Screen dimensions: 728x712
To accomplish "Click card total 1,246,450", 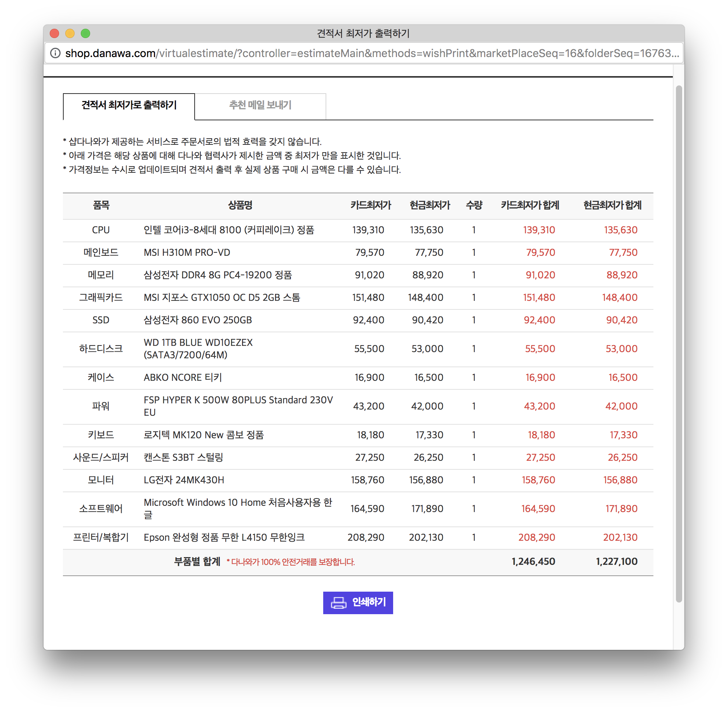I will tap(533, 561).
